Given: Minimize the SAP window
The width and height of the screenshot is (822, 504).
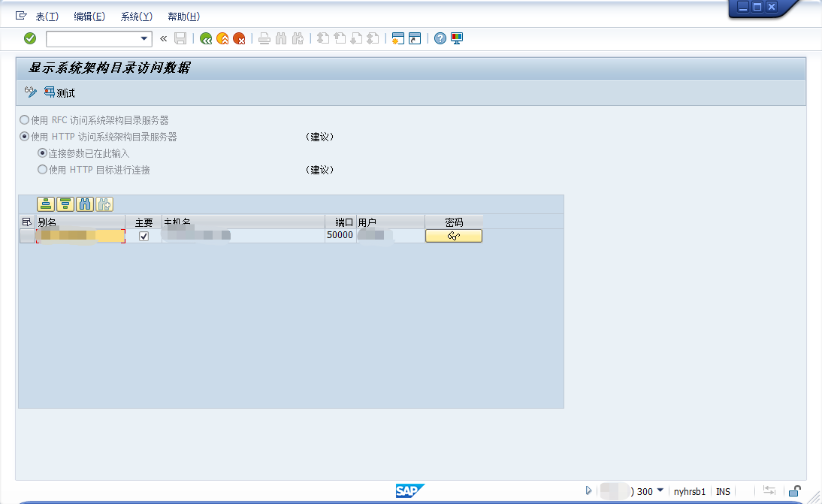Looking at the screenshot, I should pos(743,7).
